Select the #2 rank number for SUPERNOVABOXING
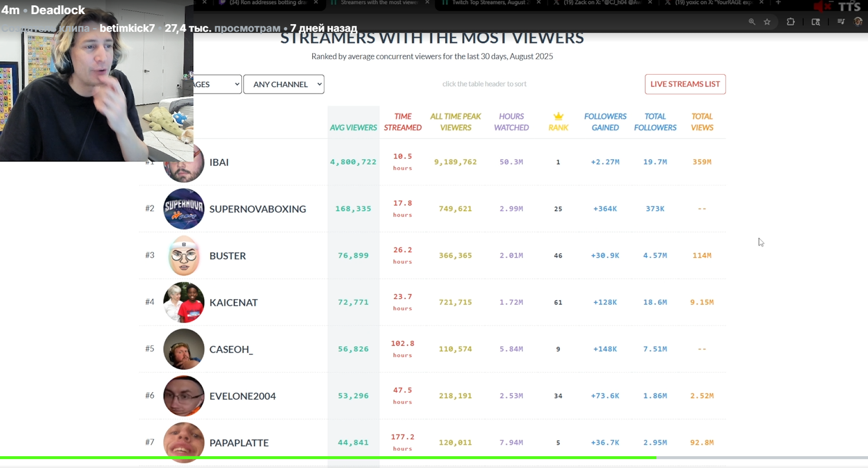 pyautogui.click(x=150, y=208)
